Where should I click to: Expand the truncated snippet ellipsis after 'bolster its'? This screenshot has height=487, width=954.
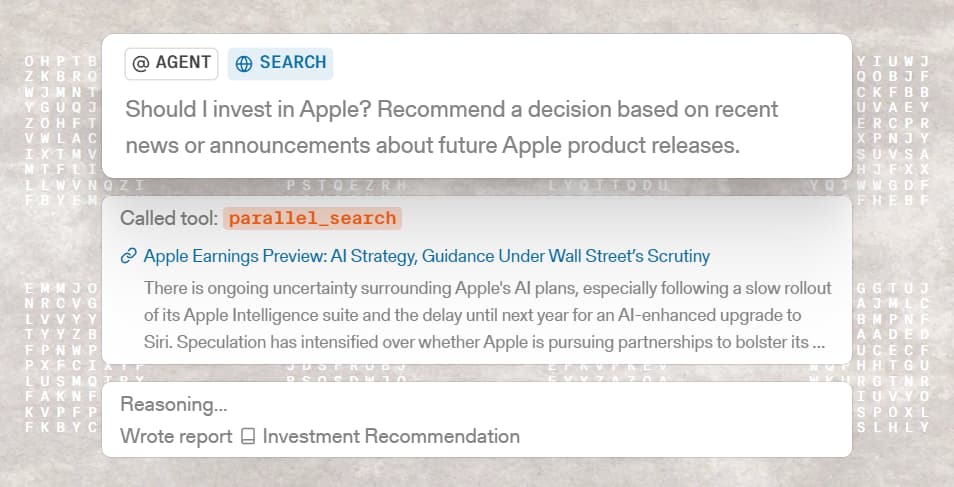click(x=818, y=343)
